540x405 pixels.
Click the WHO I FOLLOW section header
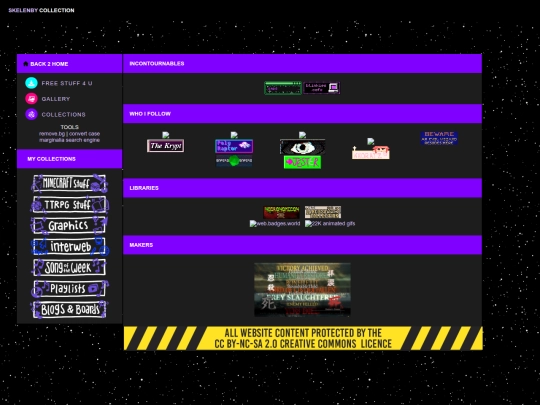(x=302, y=114)
